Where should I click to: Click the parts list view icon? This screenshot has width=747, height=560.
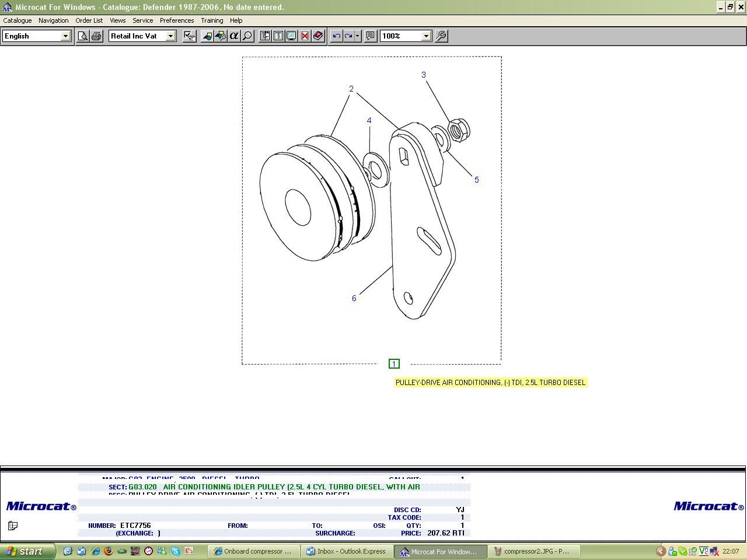pos(265,36)
